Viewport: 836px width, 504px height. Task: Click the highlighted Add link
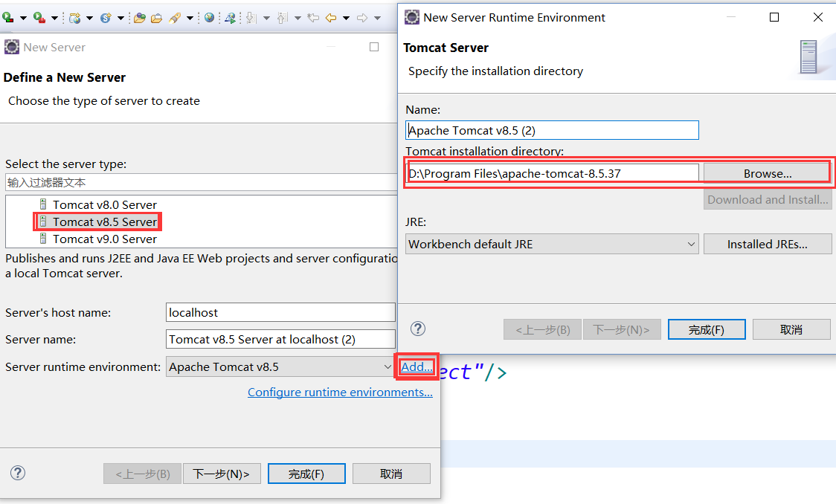click(x=415, y=366)
